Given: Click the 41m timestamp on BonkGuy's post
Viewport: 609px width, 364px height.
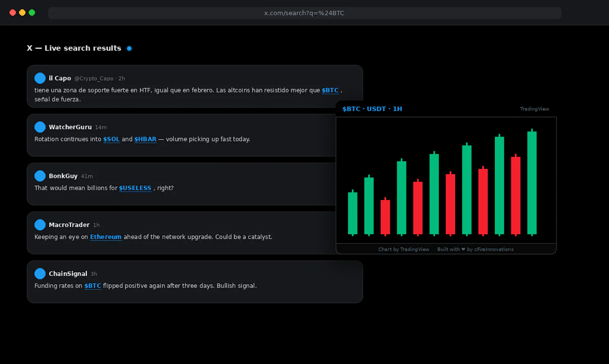Looking at the screenshot, I should [87, 176].
